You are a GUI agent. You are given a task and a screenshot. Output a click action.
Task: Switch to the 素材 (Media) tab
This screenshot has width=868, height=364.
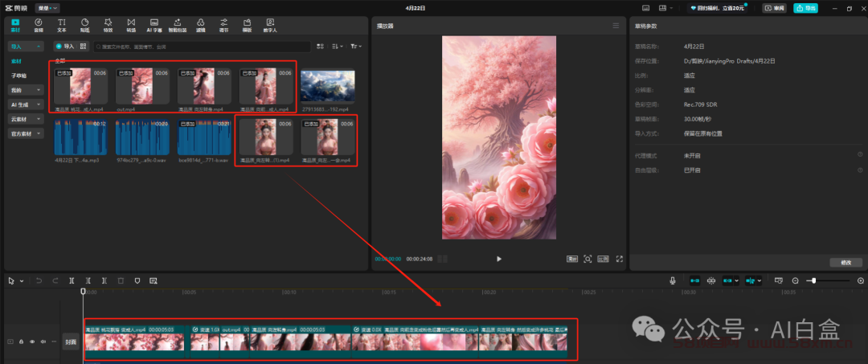[x=15, y=25]
